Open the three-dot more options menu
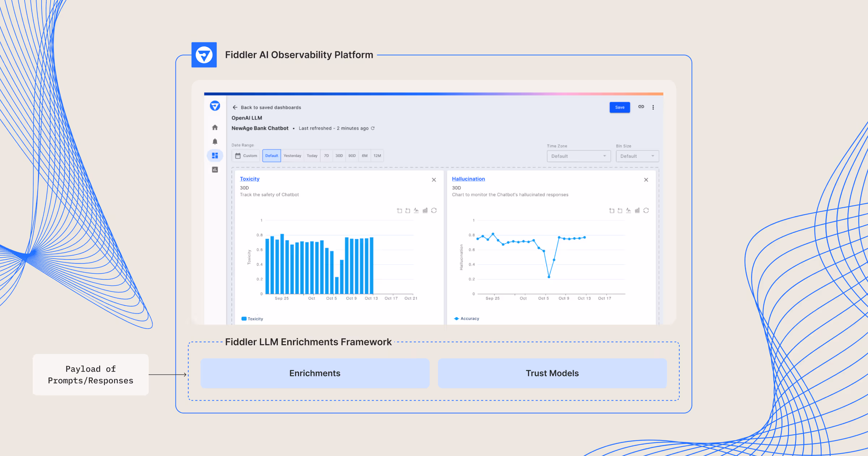Viewport: 868px width, 456px height. point(653,107)
